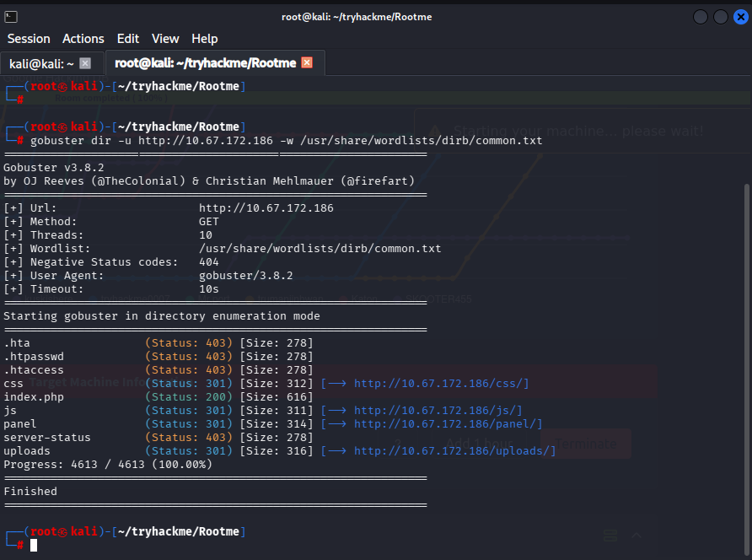Click the Threads value 10
Image resolution: width=752 pixels, height=560 pixels.
pyautogui.click(x=205, y=234)
